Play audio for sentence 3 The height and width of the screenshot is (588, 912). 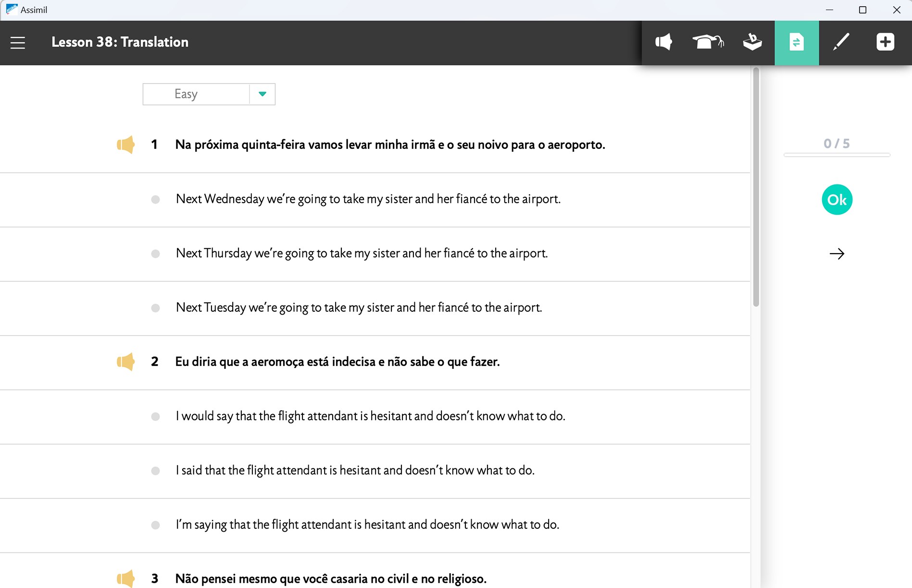click(125, 578)
